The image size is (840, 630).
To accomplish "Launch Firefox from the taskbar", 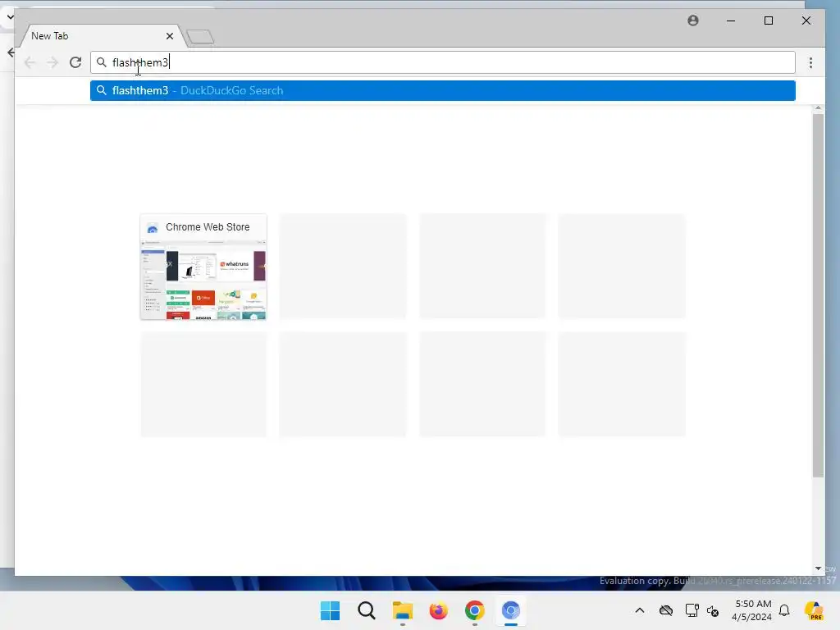I will (x=438, y=610).
